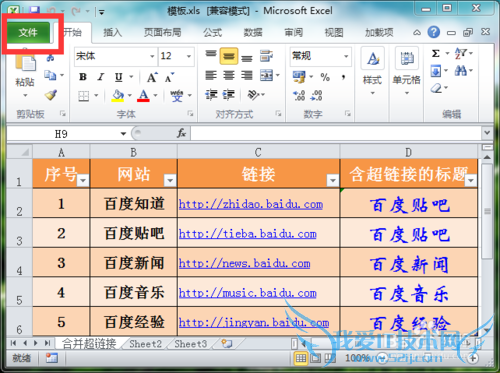The image size is (500, 373).
Task: Open the 加载项 ribbon tab
Action: (379, 32)
